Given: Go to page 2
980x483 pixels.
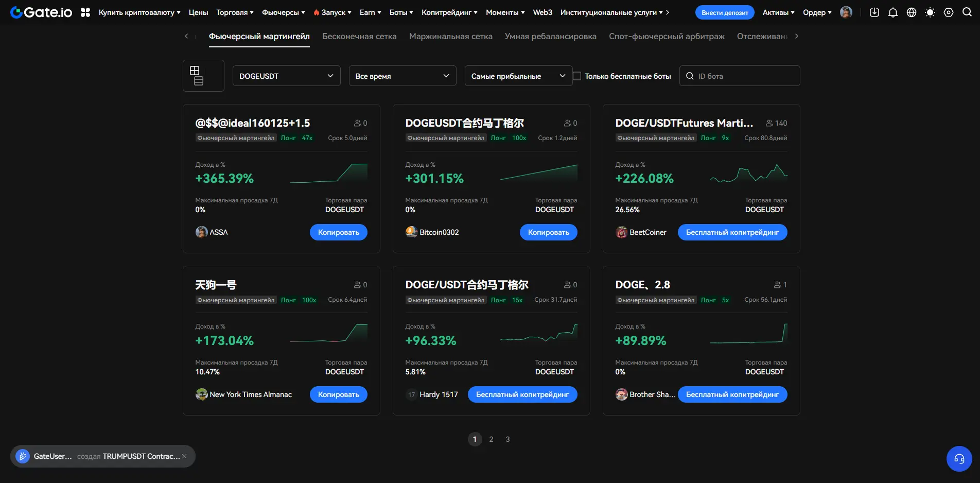Looking at the screenshot, I should tap(491, 439).
